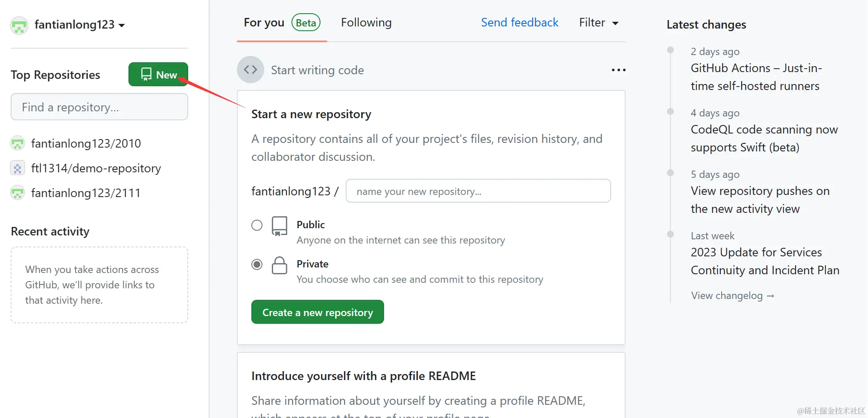
Task: Switch to the For you tab
Action: coord(264,23)
